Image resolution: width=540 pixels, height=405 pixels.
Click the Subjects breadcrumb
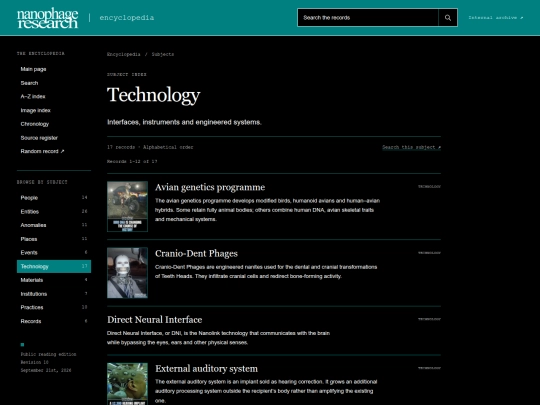(x=163, y=54)
